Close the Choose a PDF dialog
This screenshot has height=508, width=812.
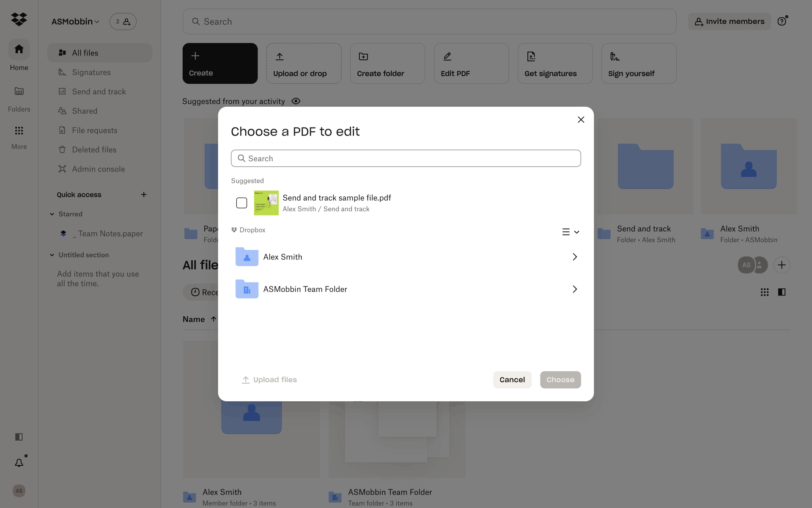click(x=581, y=120)
